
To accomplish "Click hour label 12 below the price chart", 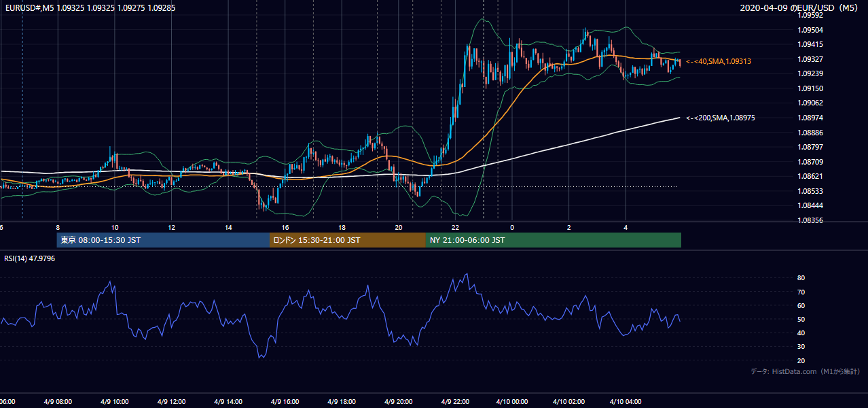I will [171, 227].
